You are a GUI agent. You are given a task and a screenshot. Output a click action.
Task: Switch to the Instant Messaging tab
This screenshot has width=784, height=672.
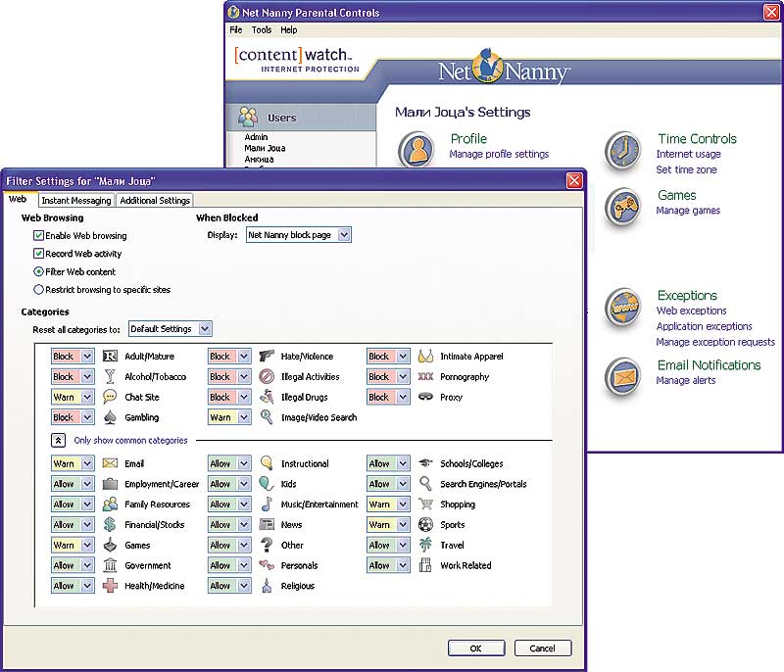[x=76, y=201]
